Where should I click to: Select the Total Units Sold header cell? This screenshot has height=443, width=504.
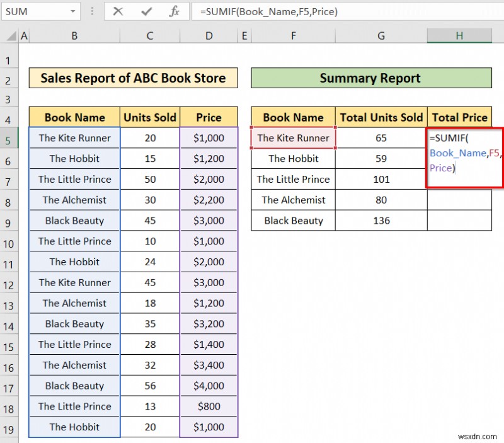tap(381, 117)
